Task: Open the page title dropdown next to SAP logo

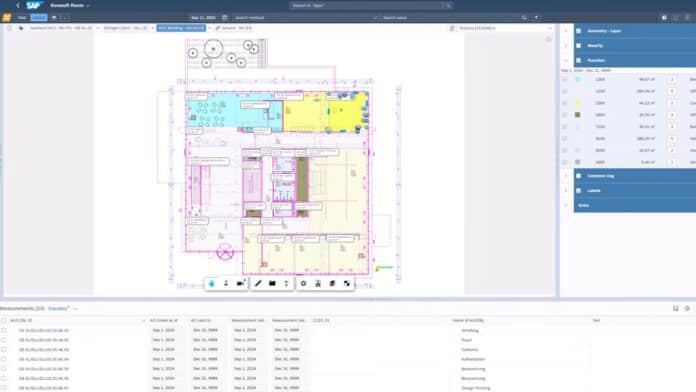Action: (x=88, y=6)
